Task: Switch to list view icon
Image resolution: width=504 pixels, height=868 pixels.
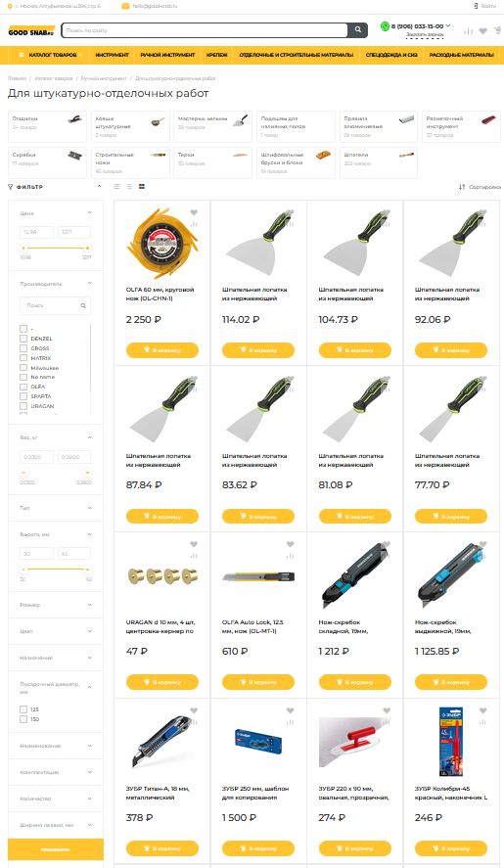Action: tap(116, 187)
